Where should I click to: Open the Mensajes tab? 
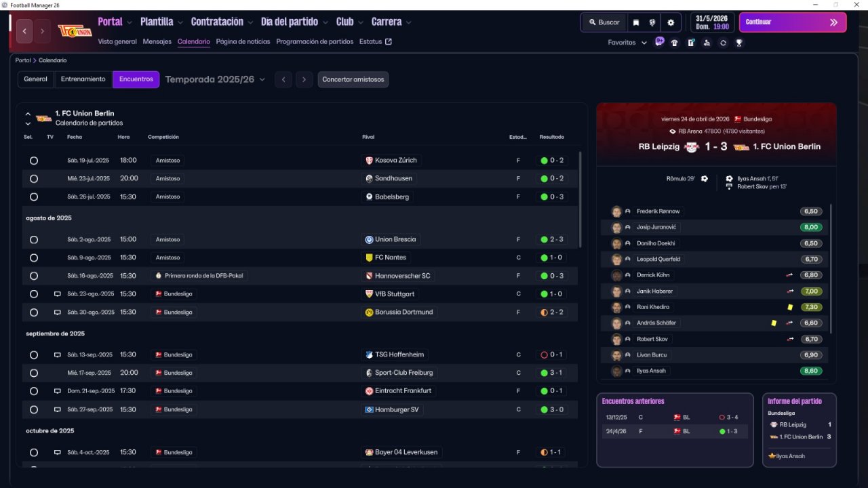(x=157, y=41)
